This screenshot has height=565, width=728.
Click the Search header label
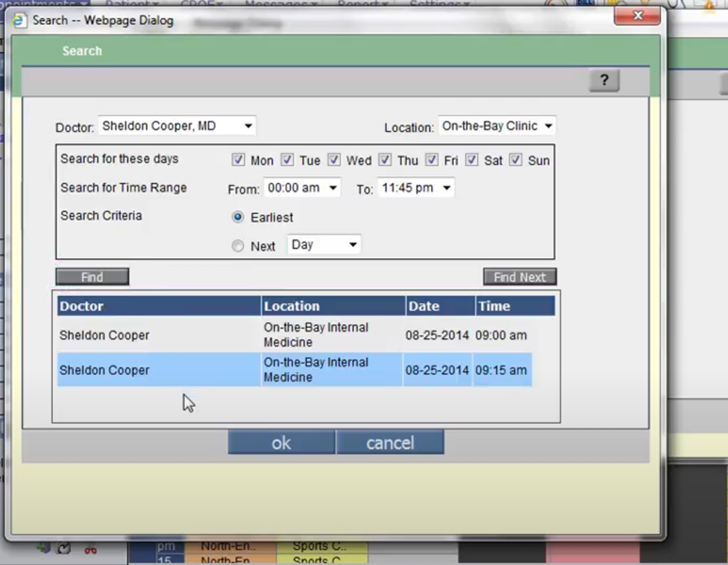[82, 51]
